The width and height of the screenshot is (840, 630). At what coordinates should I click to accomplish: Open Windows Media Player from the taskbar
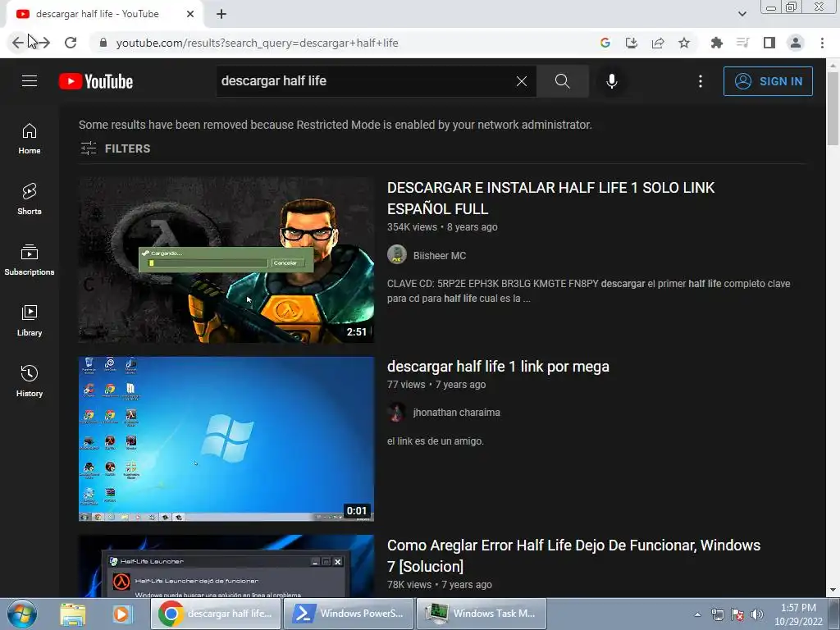pyautogui.click(x=121, y=614)
